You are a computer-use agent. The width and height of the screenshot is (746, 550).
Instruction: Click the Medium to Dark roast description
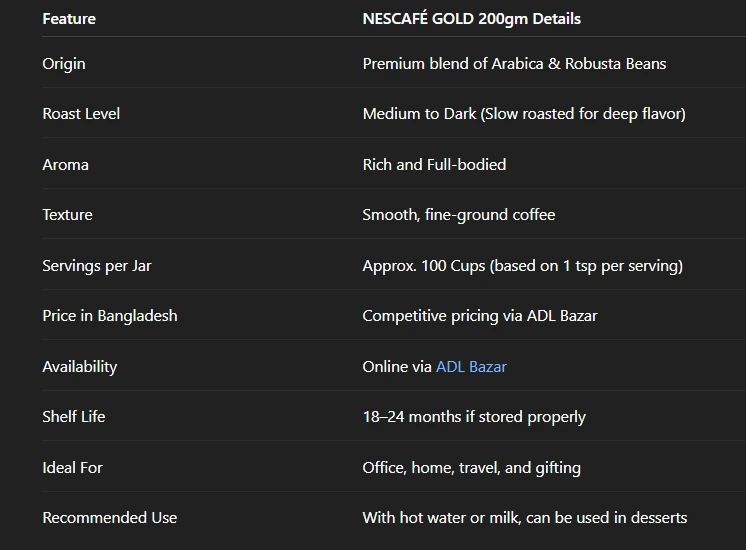(523, 114)
